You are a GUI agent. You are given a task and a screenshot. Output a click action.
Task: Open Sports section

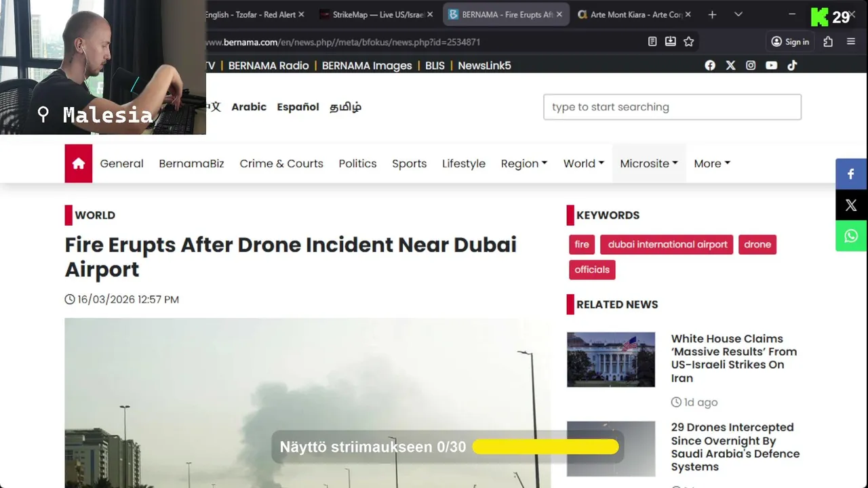click(x=410, y=163)
